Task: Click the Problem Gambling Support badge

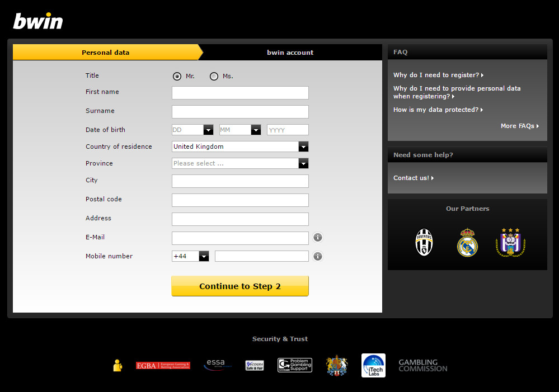Action: point(295,365)
